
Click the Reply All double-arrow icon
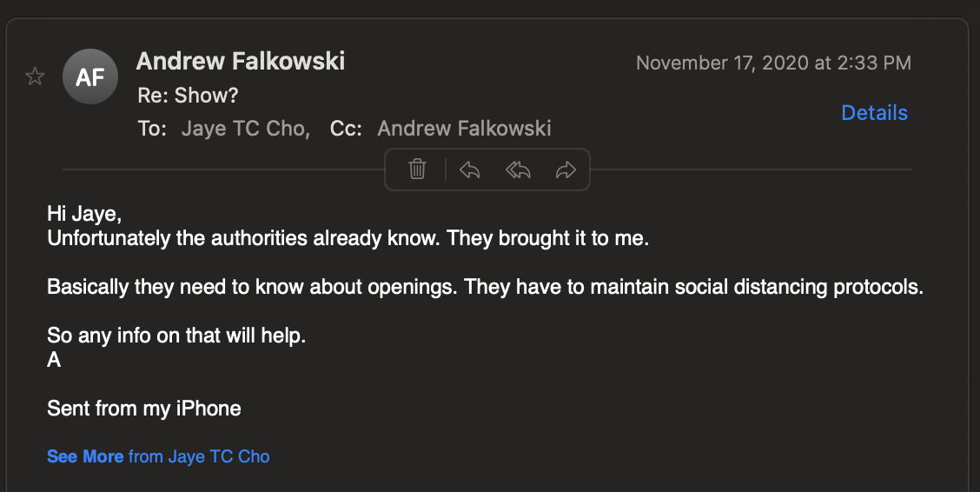click(518, 170)
